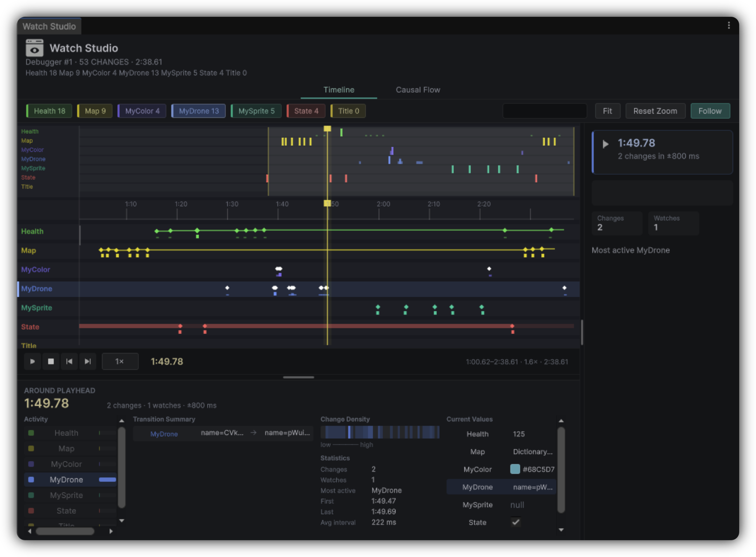Open the 1× playback speed selector
Screen dimensions: 756x557
120,361
